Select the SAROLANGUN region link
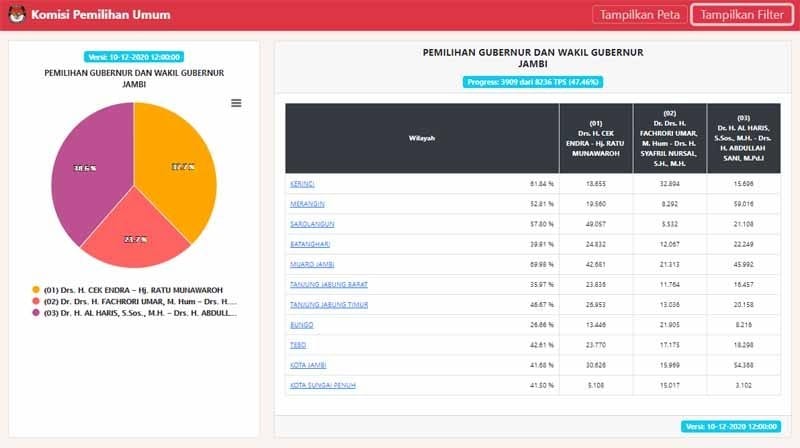This screenshot has height=448, width=800. point(309,224)
